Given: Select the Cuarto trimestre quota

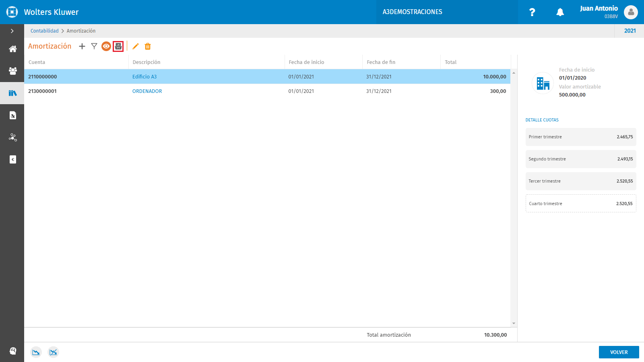Looking at the screenshot, I should pyautogui.click(x=581, y=204).
